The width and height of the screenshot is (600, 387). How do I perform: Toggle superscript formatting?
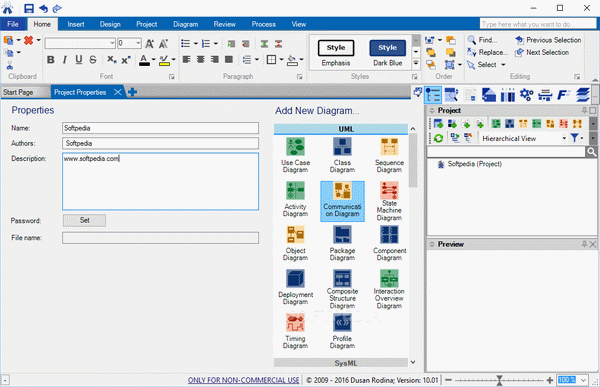pyautogui.click(x=126, y=60)
